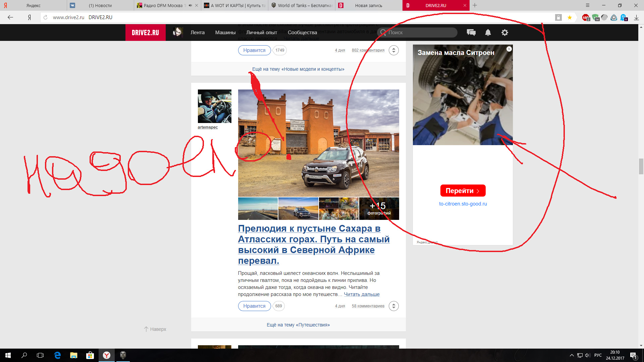This screenshot has width=644, height=362.
Task: Close the Citroen oil ad
Action: click(509, 49)
